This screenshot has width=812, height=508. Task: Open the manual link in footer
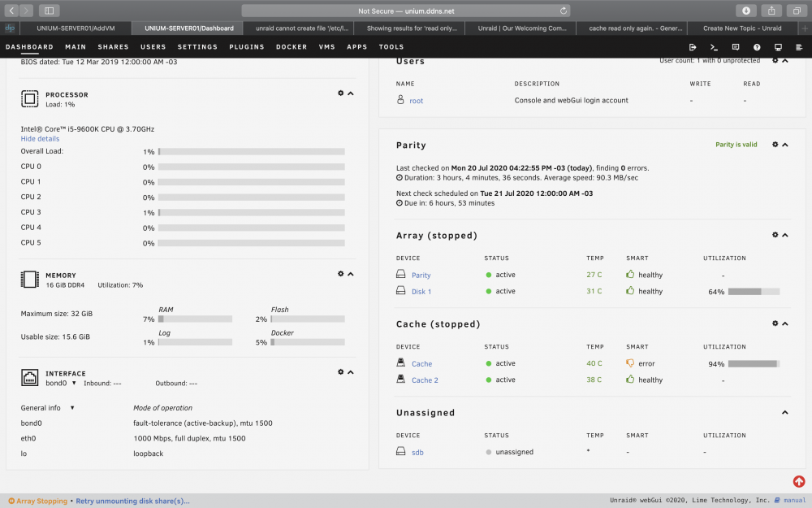tap(794, 501)
